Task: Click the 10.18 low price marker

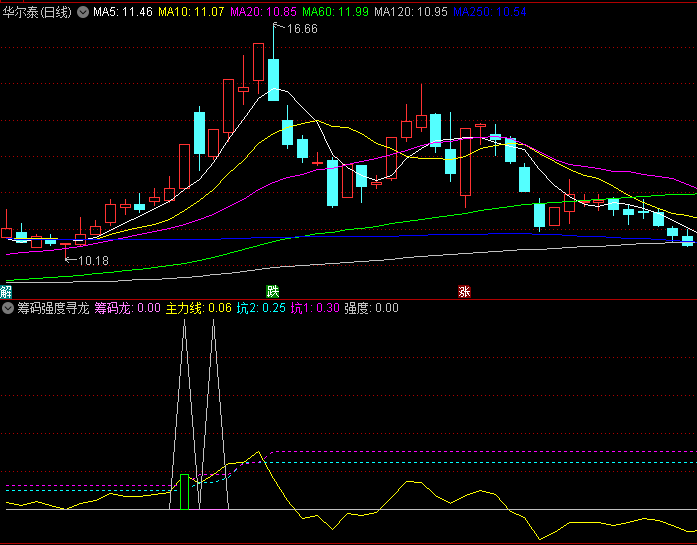Action: click(92, 260)
